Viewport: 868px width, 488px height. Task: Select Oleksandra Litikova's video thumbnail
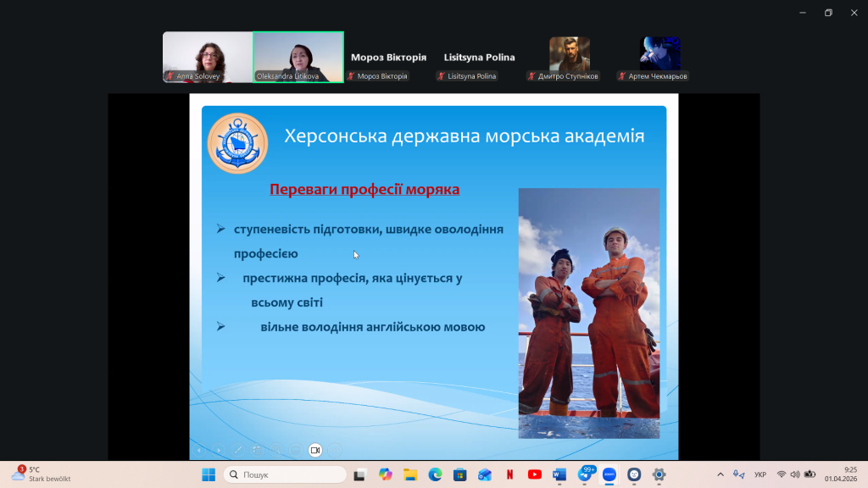pos(298,57)
